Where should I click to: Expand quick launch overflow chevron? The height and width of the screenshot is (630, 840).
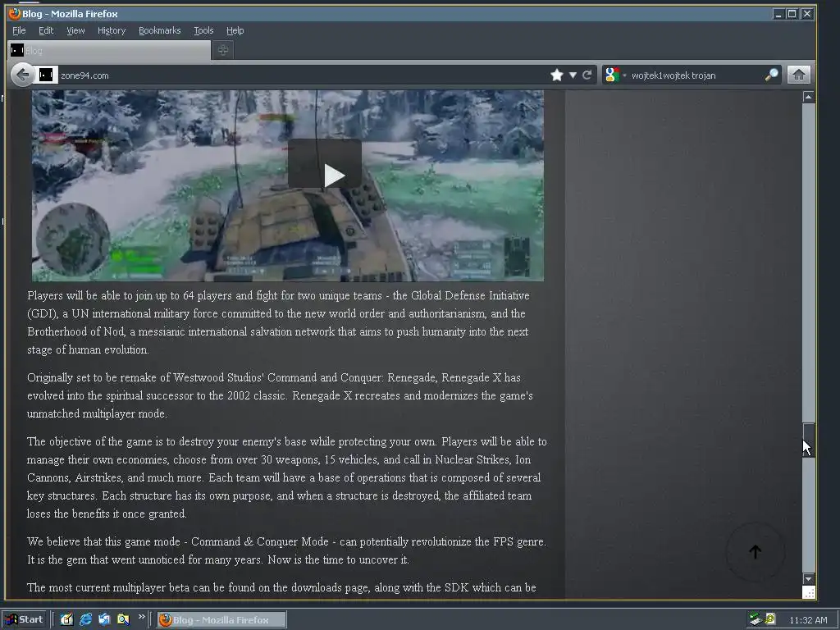point(141,617)
